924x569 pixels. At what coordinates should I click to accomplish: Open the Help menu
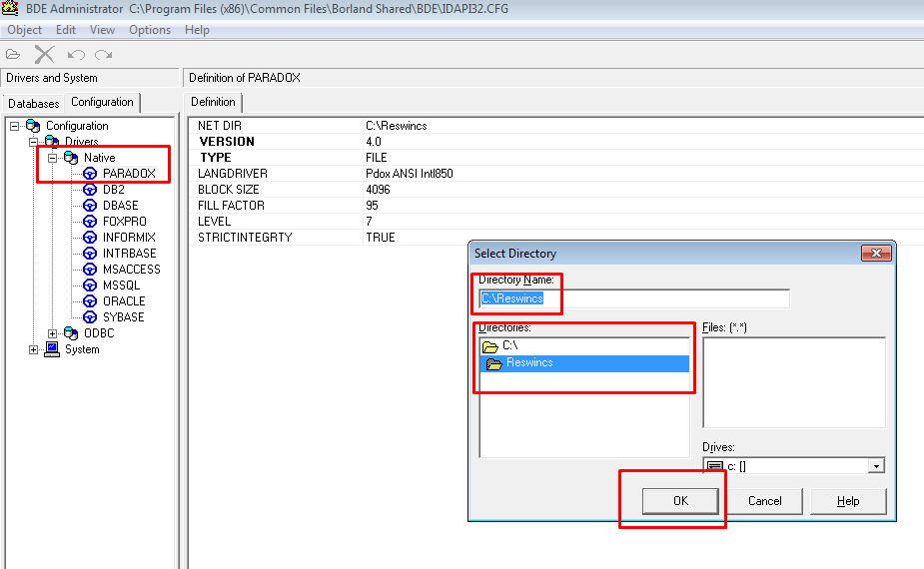pos(197,30)
